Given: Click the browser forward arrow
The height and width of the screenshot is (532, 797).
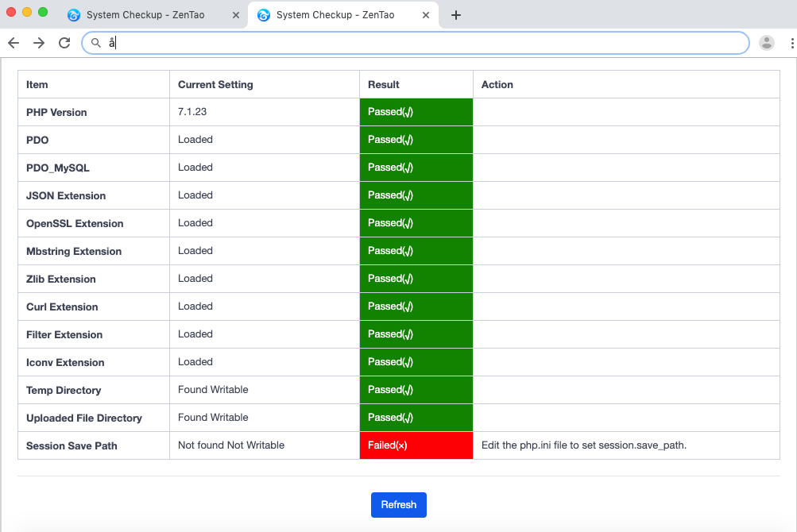Looking at the screenshot, I should pyautogui.click(x=39, y=43).
